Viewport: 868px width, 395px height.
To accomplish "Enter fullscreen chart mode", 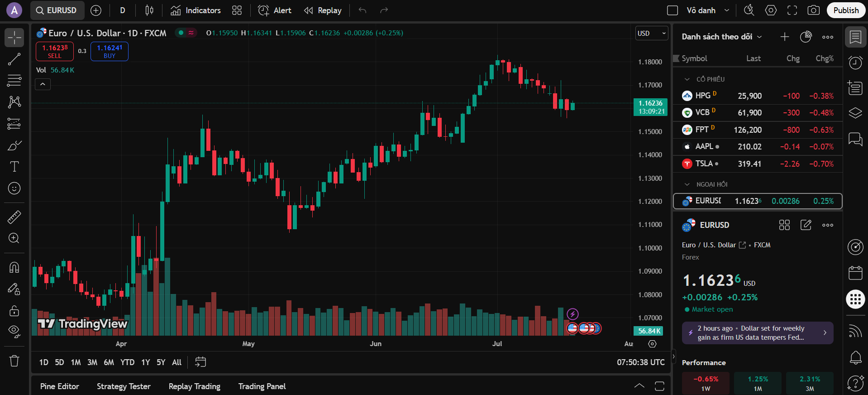I will [x=792, y=10].
